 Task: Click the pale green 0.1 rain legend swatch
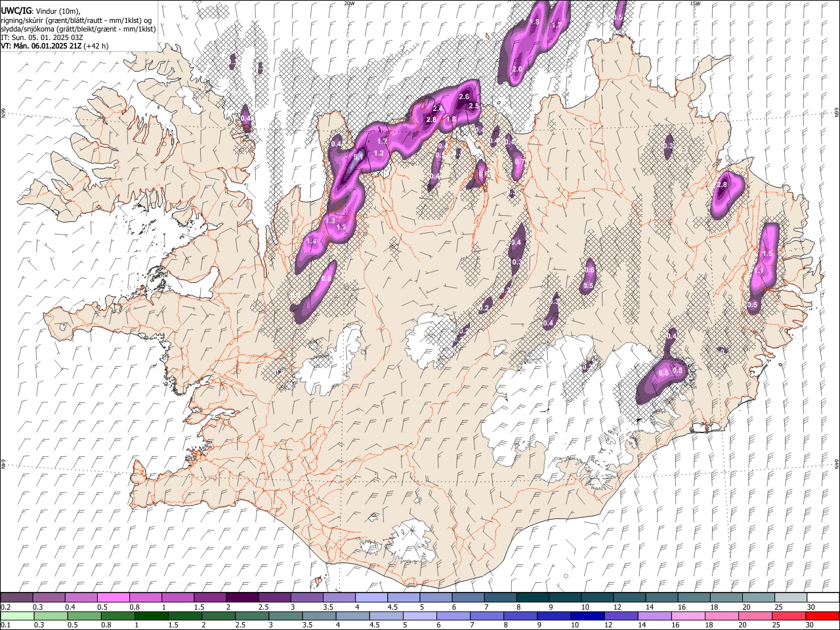click(16, 616)
